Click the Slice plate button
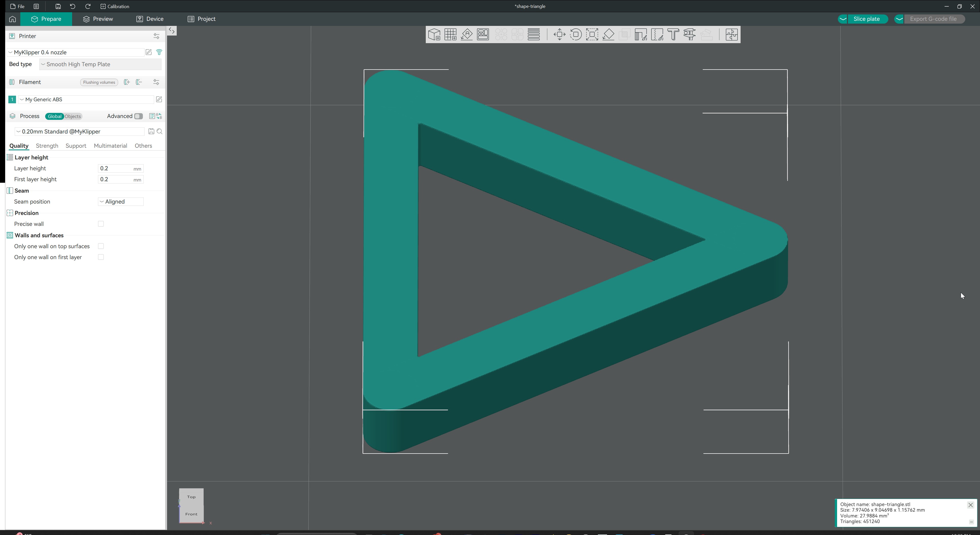Image resolution: width=980 pixels, height=535 pixels. 866,19
